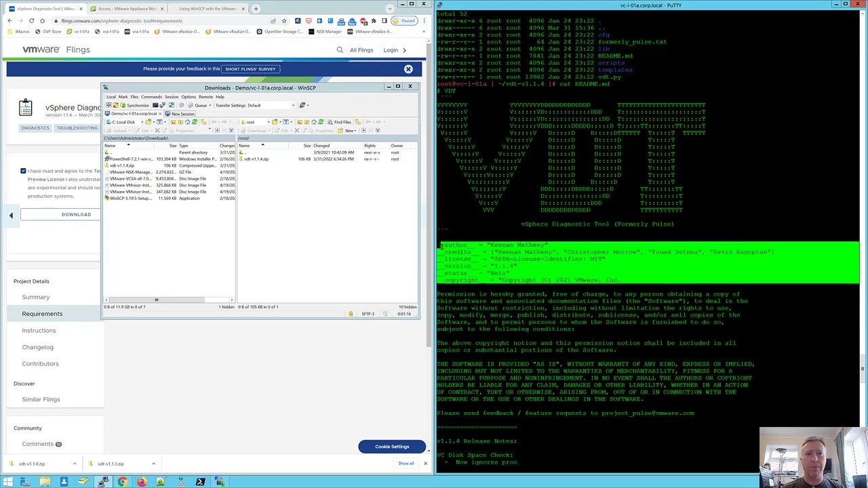Open Windows Start button on taskbar
This screenshot has width=868, height=488.
pyautogui.click(x=7, y=482)
